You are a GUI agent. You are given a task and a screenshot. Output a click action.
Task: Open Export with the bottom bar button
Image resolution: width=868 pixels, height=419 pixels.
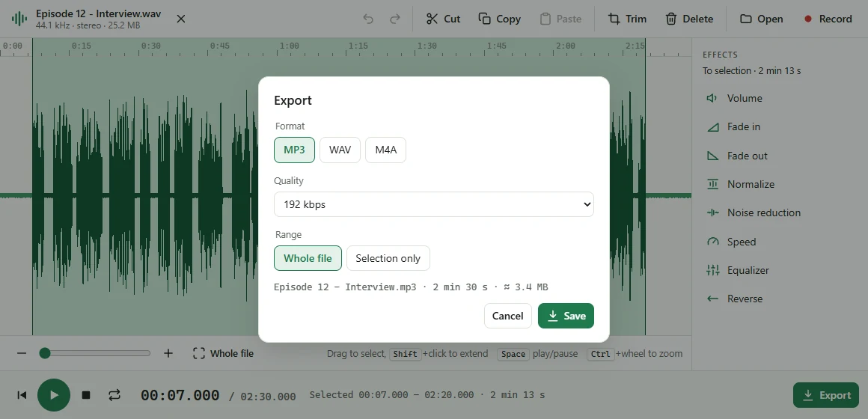[826, 395]
